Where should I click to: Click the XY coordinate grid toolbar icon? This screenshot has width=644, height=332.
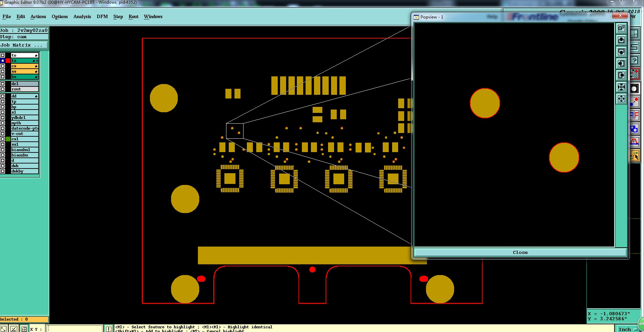tap(635, 34)
